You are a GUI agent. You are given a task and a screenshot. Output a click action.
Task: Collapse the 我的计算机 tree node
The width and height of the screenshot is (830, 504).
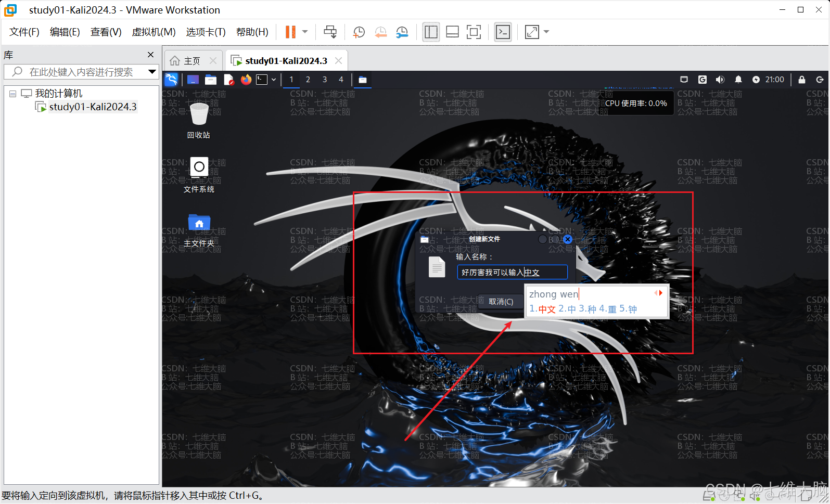[12, 94]
